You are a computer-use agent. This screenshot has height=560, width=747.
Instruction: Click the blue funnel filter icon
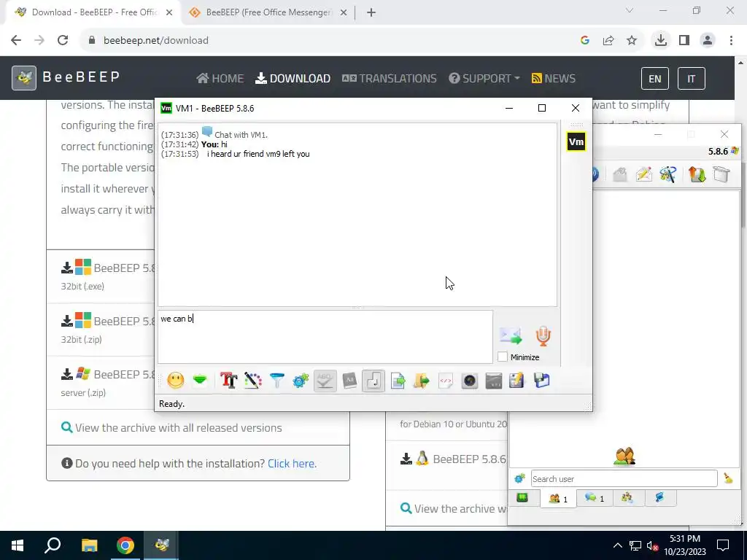point(276,381)
